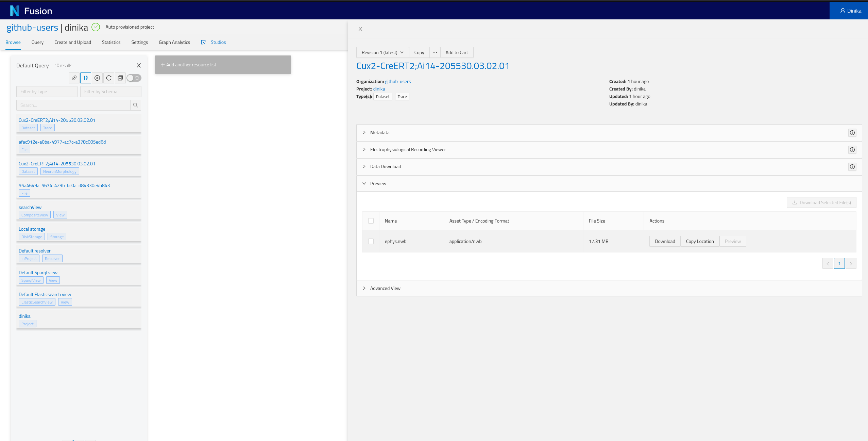868x441 pixels.
Task: Open the Revision 1 (latest) dropdown
Action: click(x=382, y=52)
